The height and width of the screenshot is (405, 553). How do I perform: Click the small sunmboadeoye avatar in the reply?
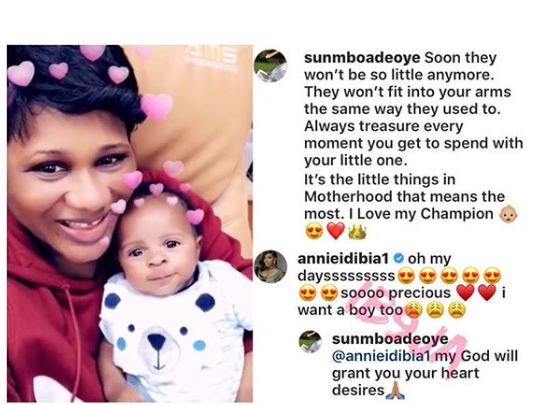(310, 341)
